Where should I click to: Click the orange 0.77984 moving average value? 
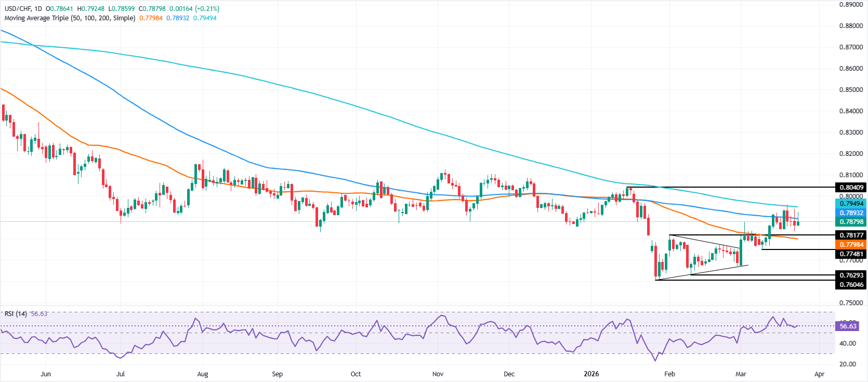(151, 18)
